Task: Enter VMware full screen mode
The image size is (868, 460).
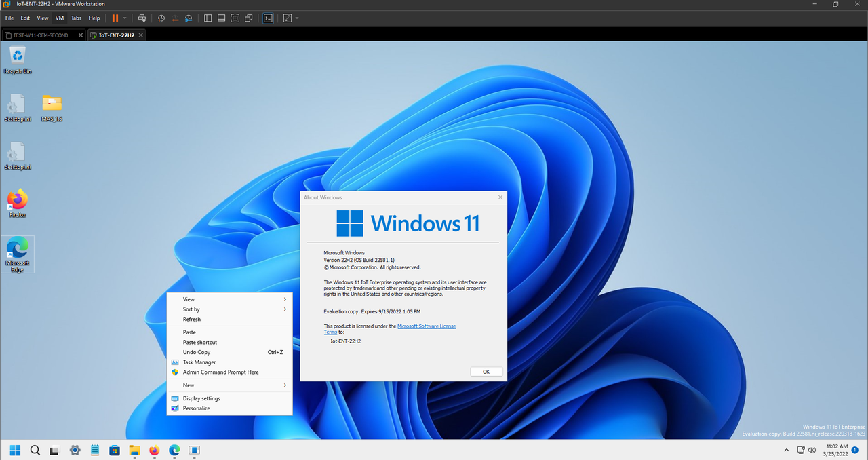Action: [235, 18]
